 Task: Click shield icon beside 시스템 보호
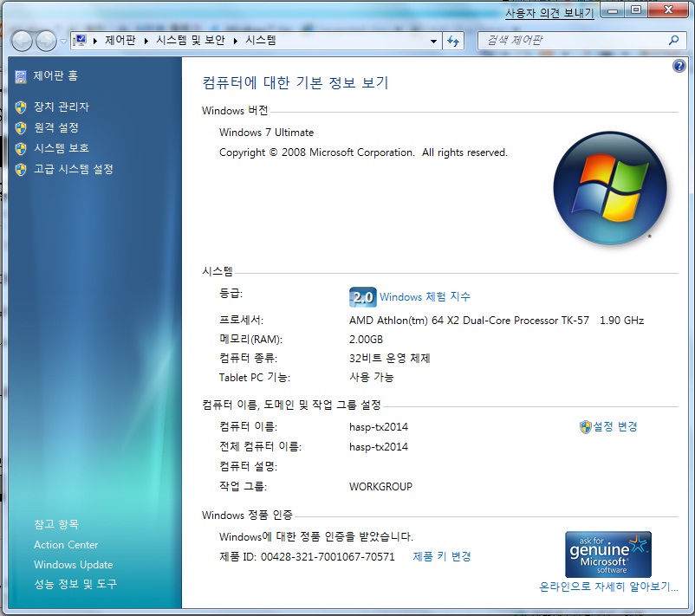pyautogui.click(x=21, y=148)
